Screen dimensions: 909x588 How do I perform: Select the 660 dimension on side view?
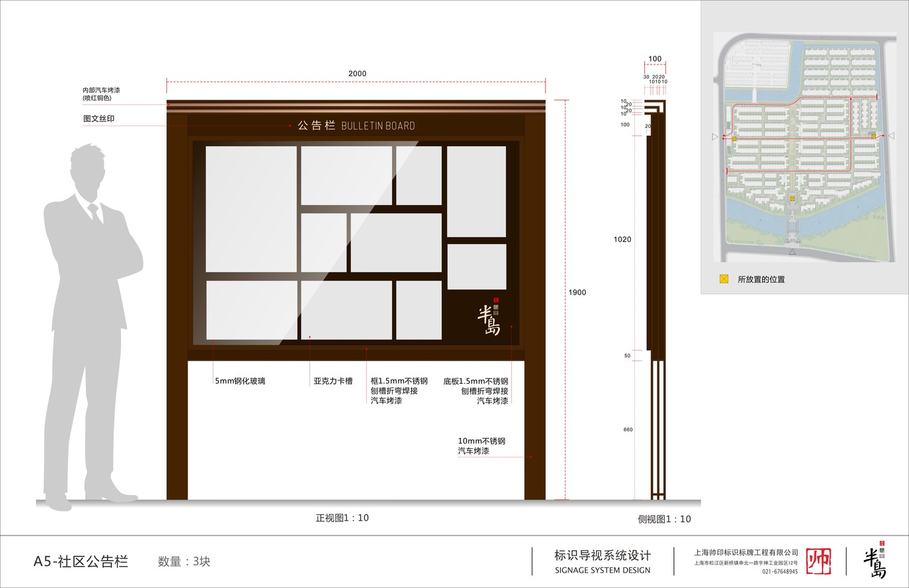tap(628, 430)
